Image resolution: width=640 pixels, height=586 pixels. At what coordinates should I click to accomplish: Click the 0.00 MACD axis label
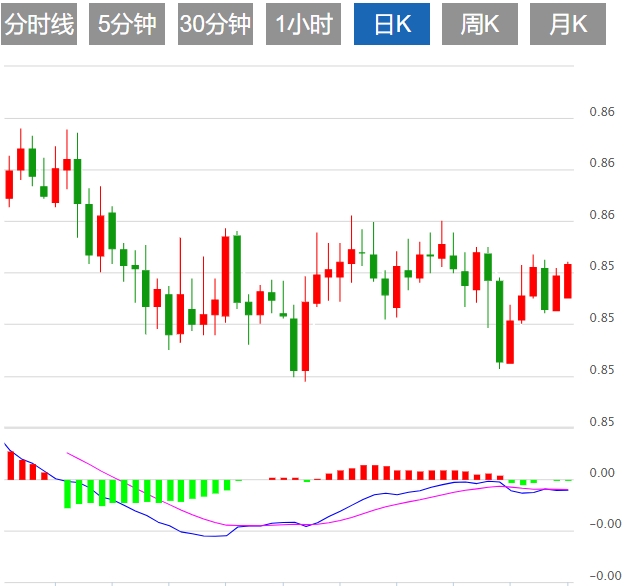point(602,473)
